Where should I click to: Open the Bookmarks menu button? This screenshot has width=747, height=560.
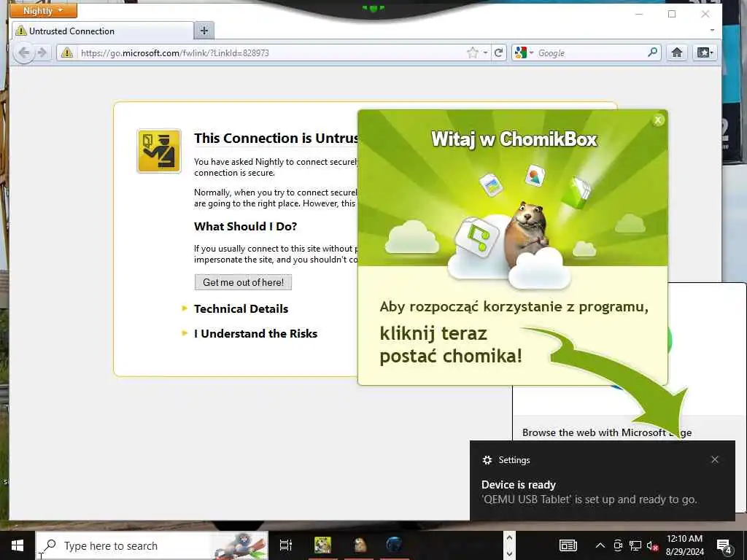(705, 52)
